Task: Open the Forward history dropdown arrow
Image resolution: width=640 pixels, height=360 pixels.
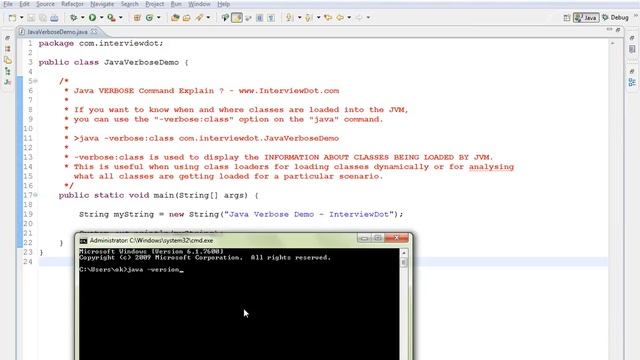Action: (x=368, y=18)
